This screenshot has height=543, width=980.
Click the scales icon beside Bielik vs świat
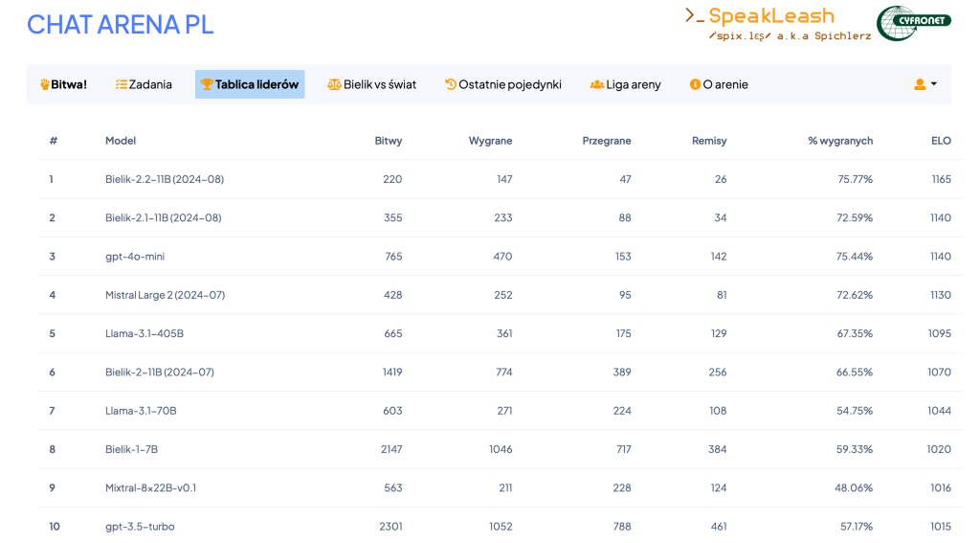(x=334, y=84)
